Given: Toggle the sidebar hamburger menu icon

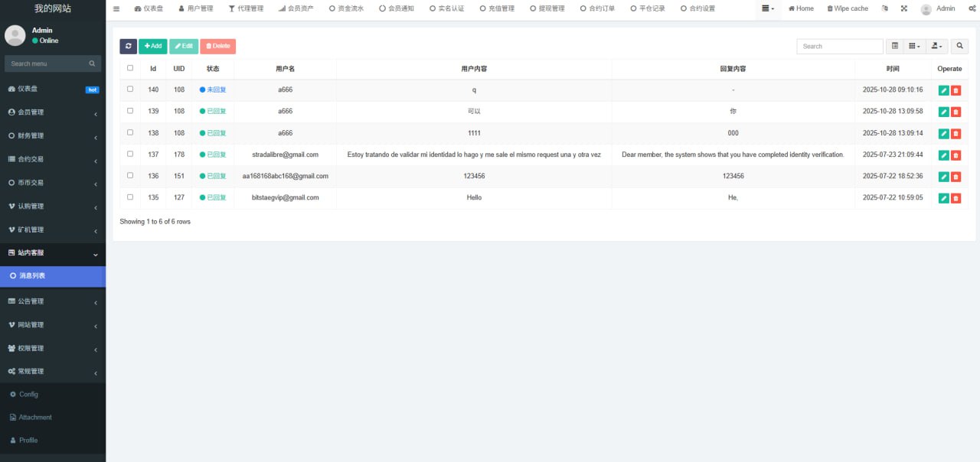Looking at the screenshot, I should click(x=116, y=8).
